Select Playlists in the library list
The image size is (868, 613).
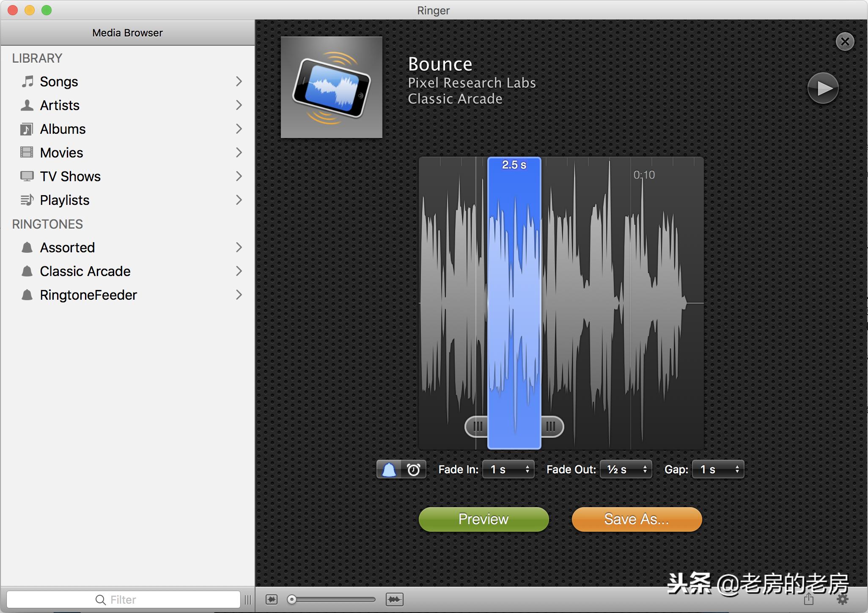pos(64,200)
